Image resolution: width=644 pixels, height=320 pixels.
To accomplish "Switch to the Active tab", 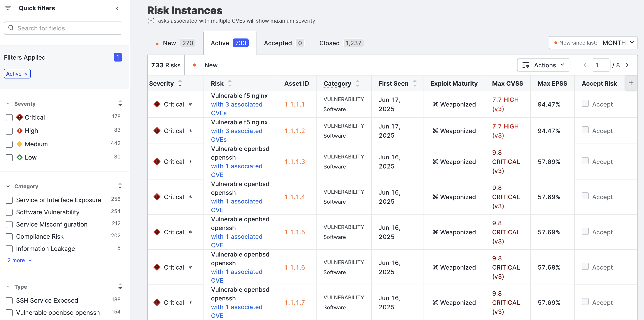I will 229,43.
